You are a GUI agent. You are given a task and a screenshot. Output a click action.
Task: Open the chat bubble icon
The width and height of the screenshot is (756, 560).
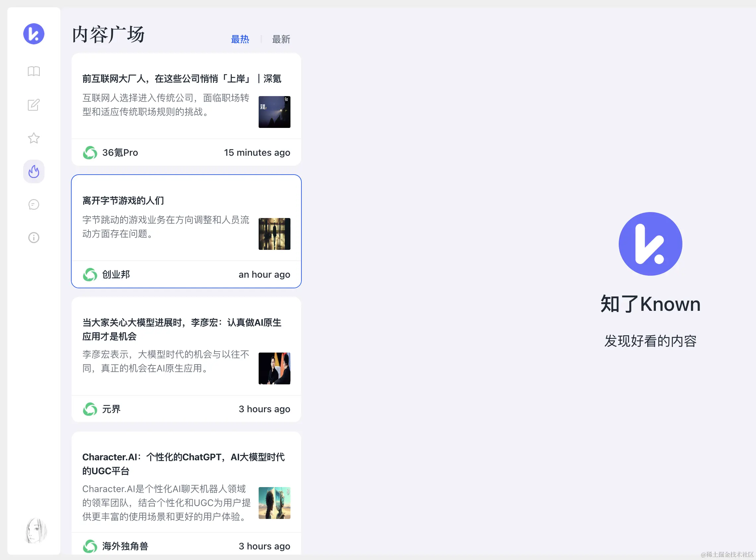click(x=33, y=204)
